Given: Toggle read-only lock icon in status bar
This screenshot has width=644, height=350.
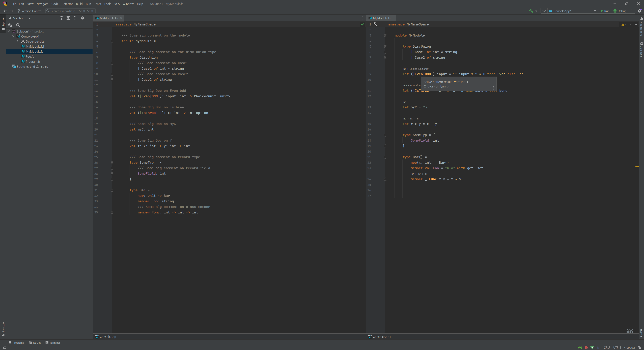Looking at the screenshot, I should coord(639,347).
